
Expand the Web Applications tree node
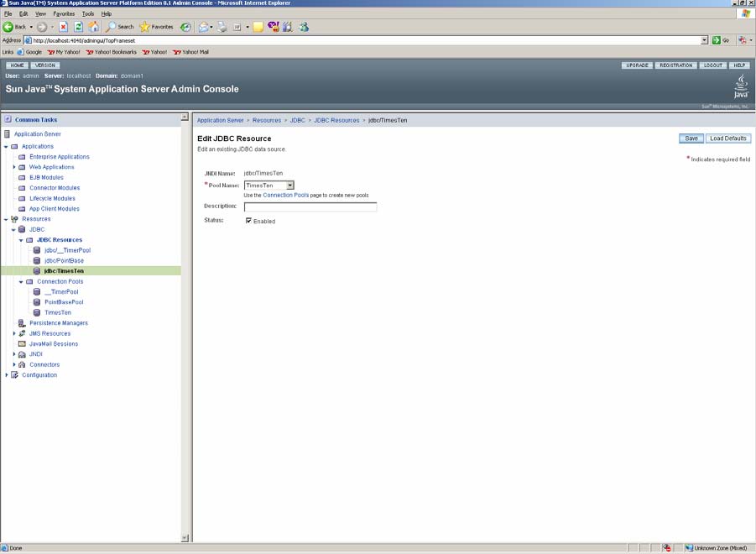coord(14,167)
